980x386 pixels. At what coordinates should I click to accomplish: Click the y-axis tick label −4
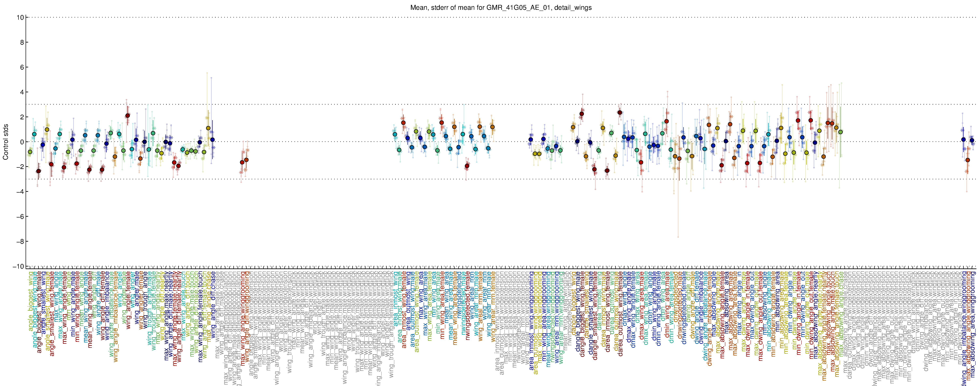(x=20, y=192)
